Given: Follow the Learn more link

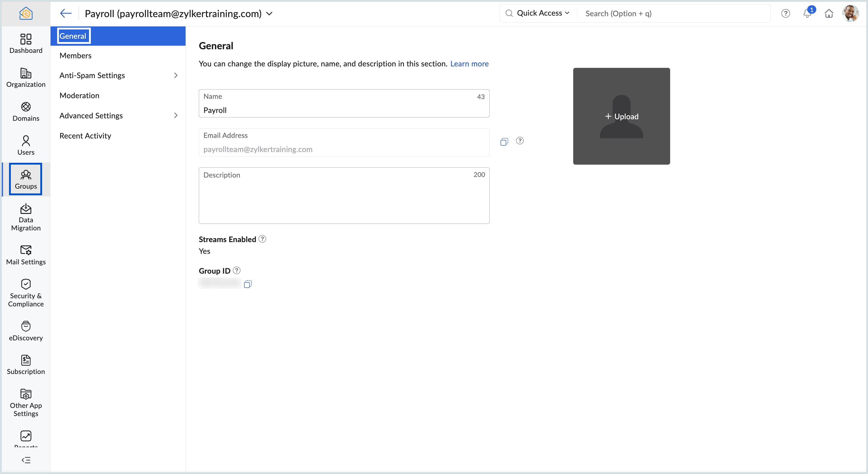Looking at the screenshot, I should [469, 64].
